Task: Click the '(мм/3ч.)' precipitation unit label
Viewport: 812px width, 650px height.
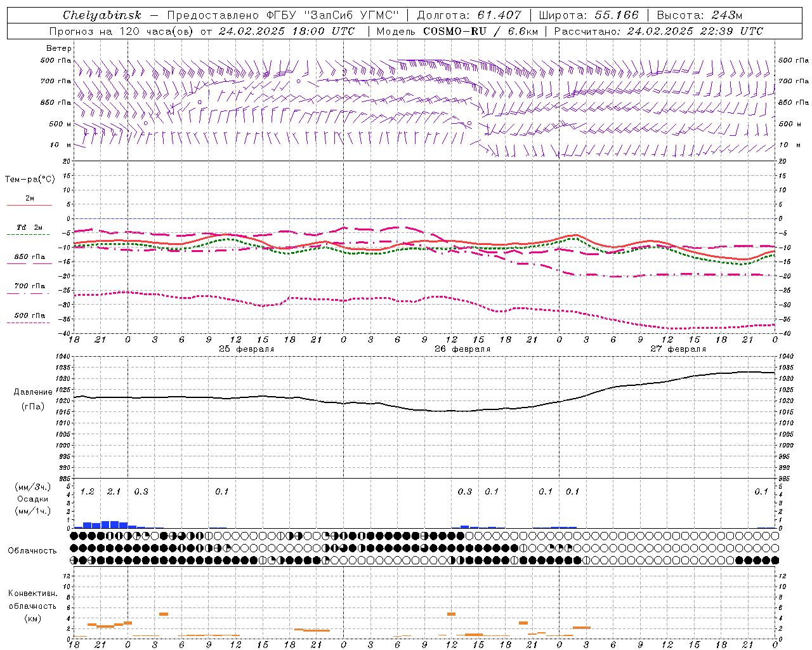Action: pyautogui.click(x=33, y=487)
